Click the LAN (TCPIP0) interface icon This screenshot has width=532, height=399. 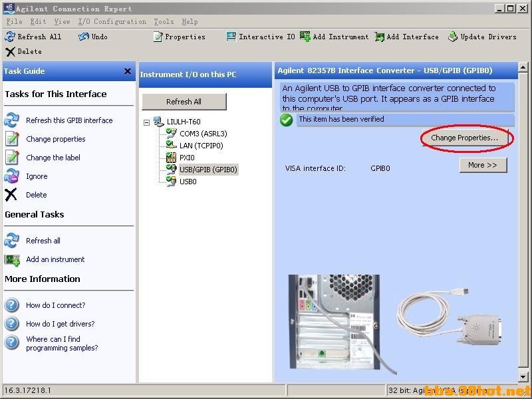171,145
